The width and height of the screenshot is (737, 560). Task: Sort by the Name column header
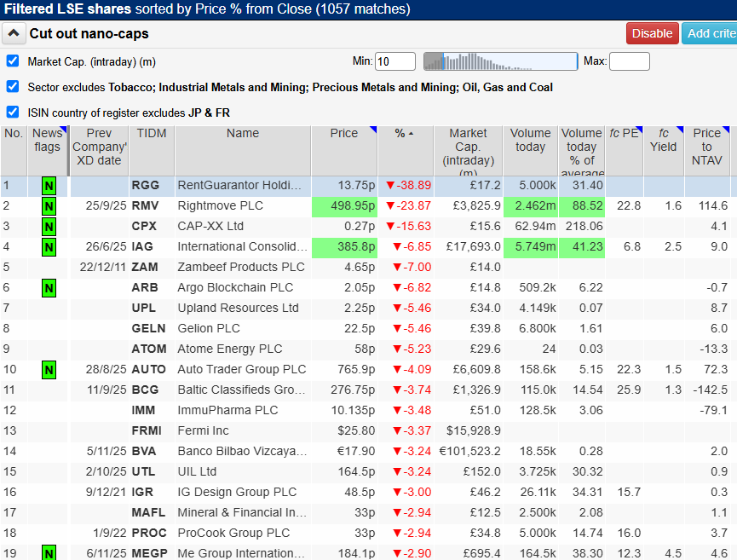coord(243,152)
